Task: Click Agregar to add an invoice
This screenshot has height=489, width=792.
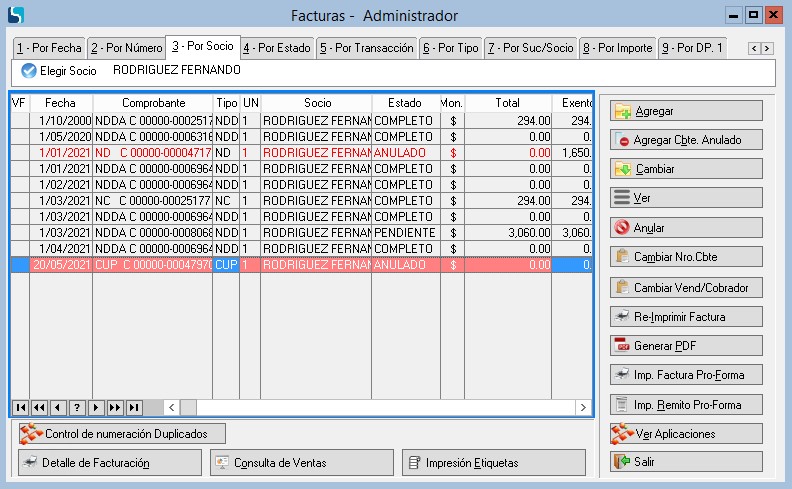Action: click(x=685, y=111)
